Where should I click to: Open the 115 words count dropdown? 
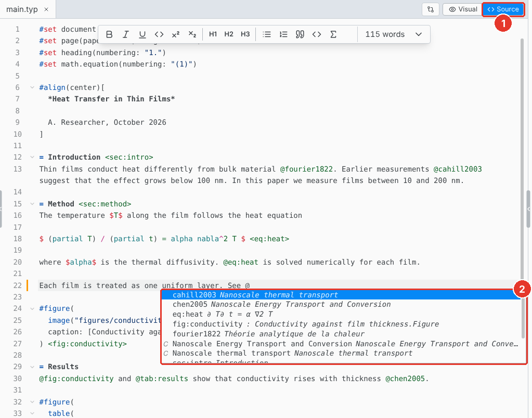tap(394, 34)
